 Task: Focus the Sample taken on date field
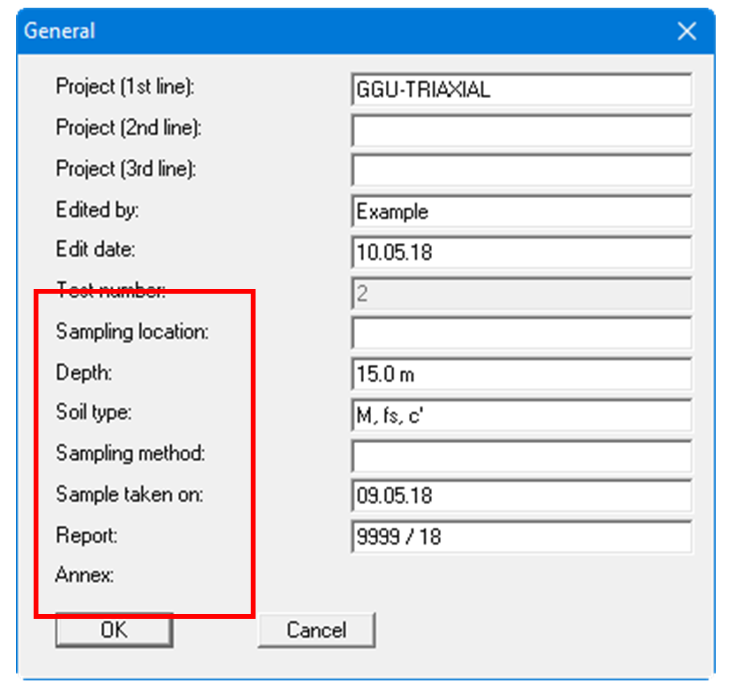point(521,496)
